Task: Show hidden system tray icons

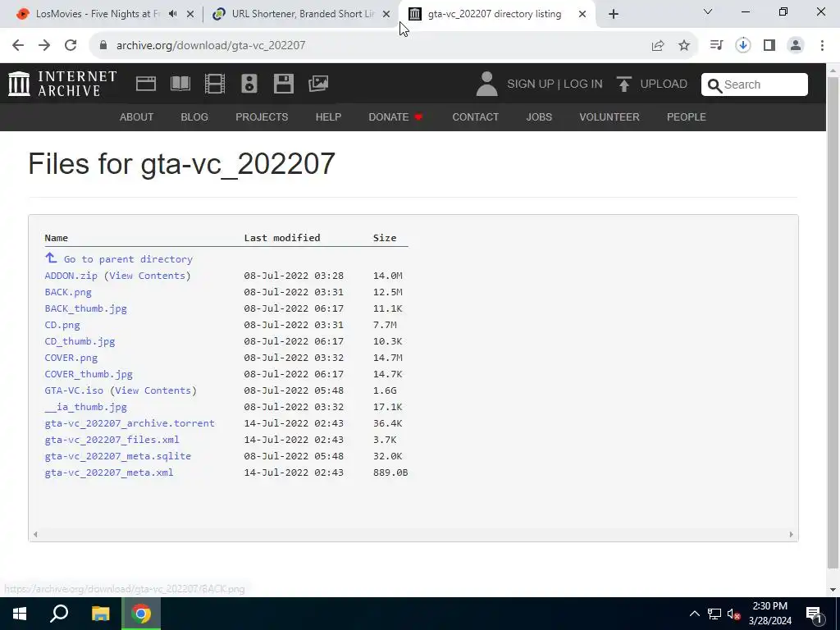Action: tap(694, 614)
